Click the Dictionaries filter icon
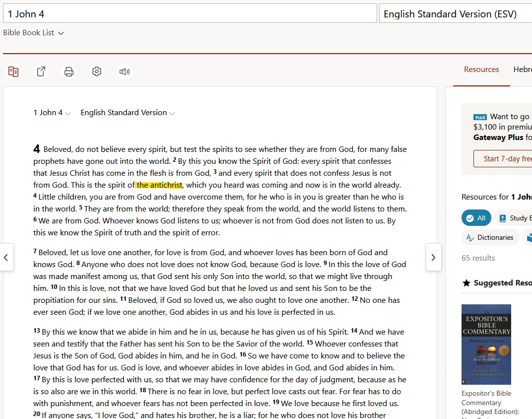The image size is (532, 419). [470, 238]
